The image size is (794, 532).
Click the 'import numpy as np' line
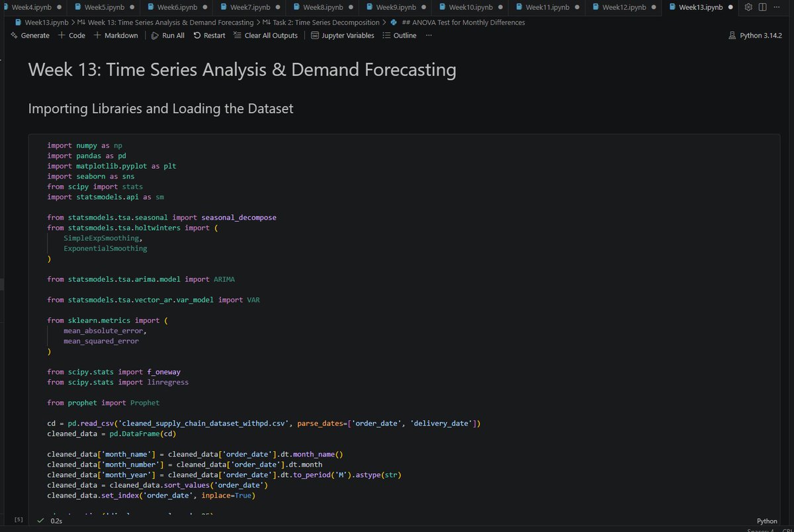point(85,145)
